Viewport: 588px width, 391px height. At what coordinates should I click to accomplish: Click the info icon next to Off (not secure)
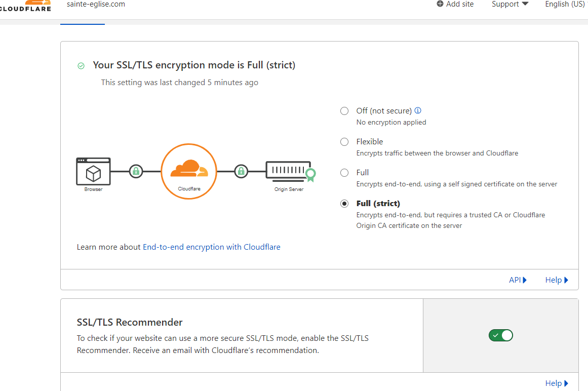pos(418,110)
